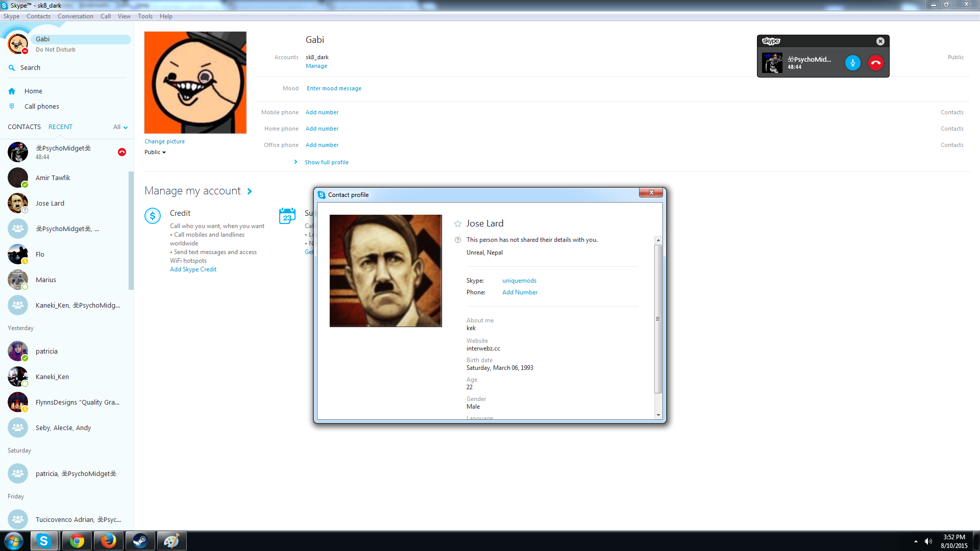
Task: Open the Seby, Alecśe, Andy group icon
Action: pos(18,428)
